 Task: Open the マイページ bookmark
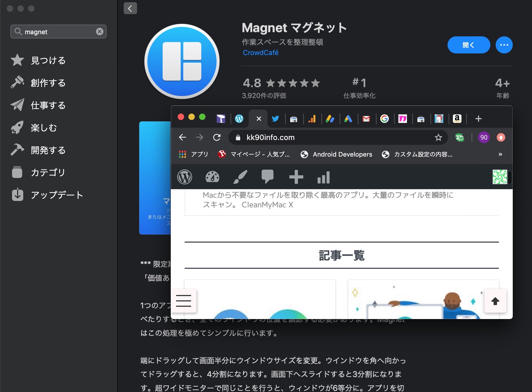tap(254, 154)
